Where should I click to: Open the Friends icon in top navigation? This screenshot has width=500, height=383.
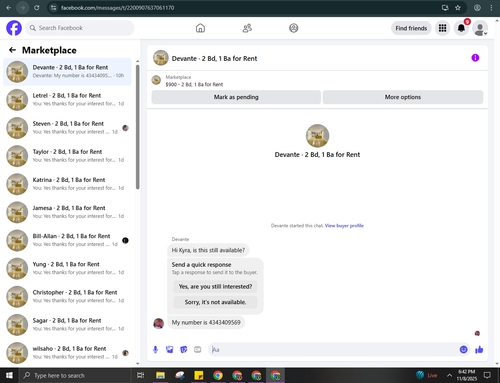pyautogui.click(x=247, y=28)
